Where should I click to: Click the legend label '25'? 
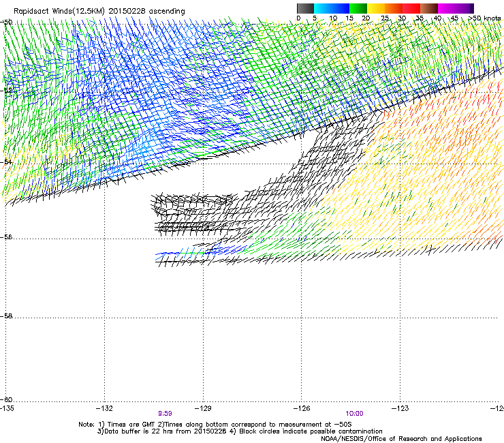point(385,18)
